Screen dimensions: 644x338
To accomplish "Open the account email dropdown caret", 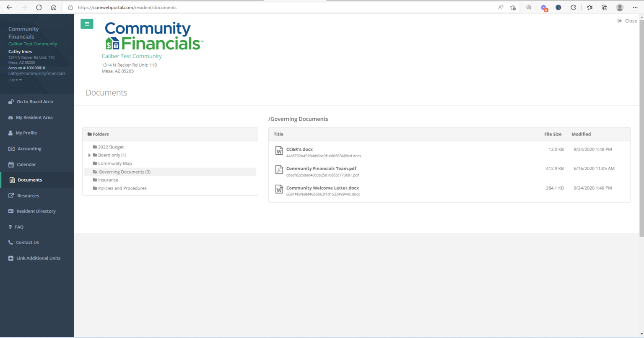I will pos(21,80).
